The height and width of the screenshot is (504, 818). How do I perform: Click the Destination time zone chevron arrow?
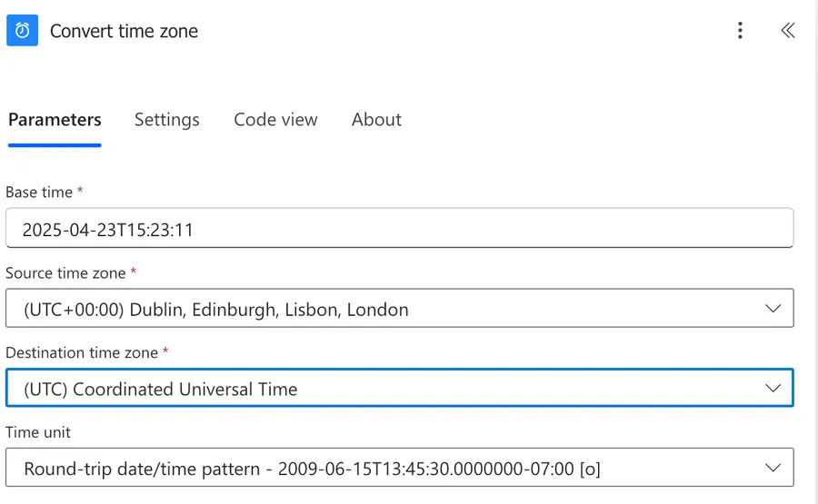click(773, 389)
